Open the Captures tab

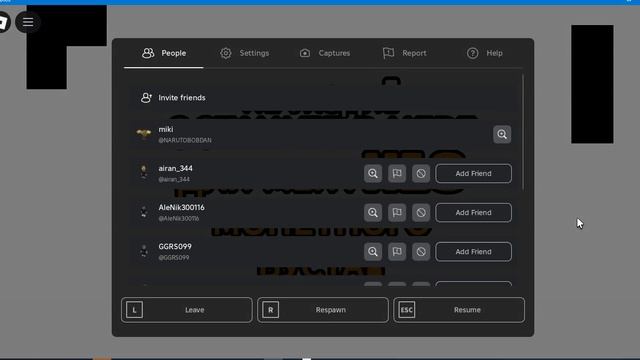pos(325,53)
